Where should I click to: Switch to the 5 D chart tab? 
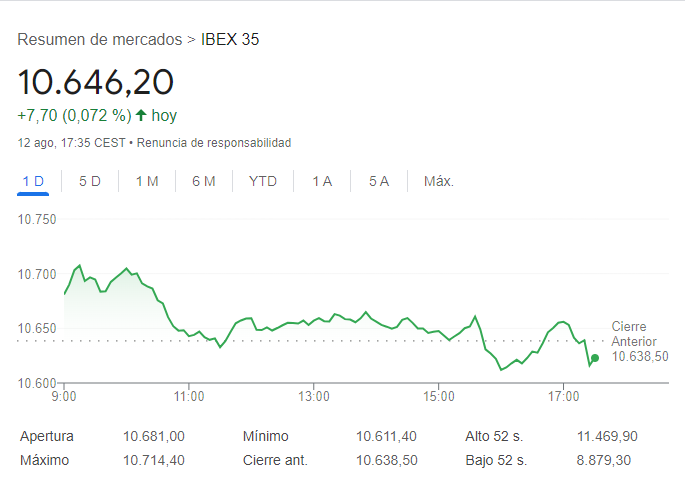tap(90, 181)
